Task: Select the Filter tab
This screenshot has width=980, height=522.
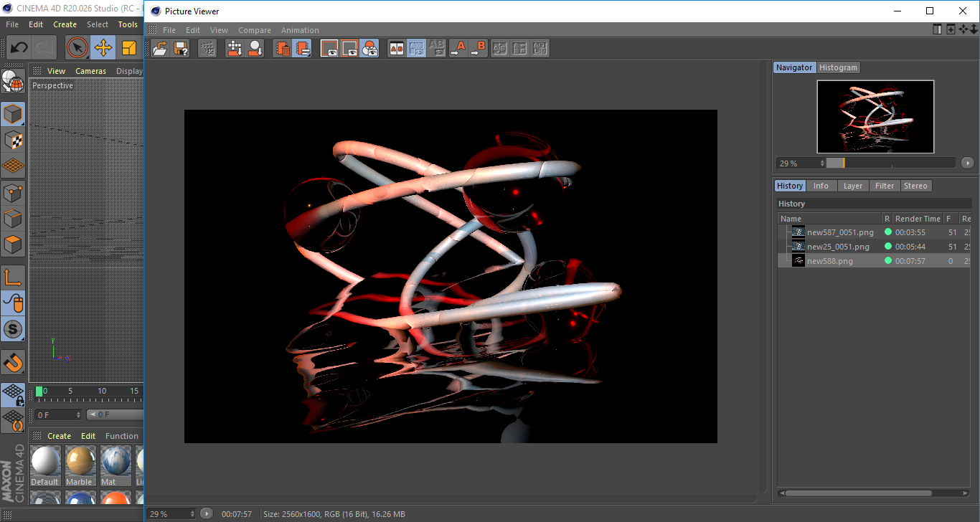Action: click(x=885, y=186)
